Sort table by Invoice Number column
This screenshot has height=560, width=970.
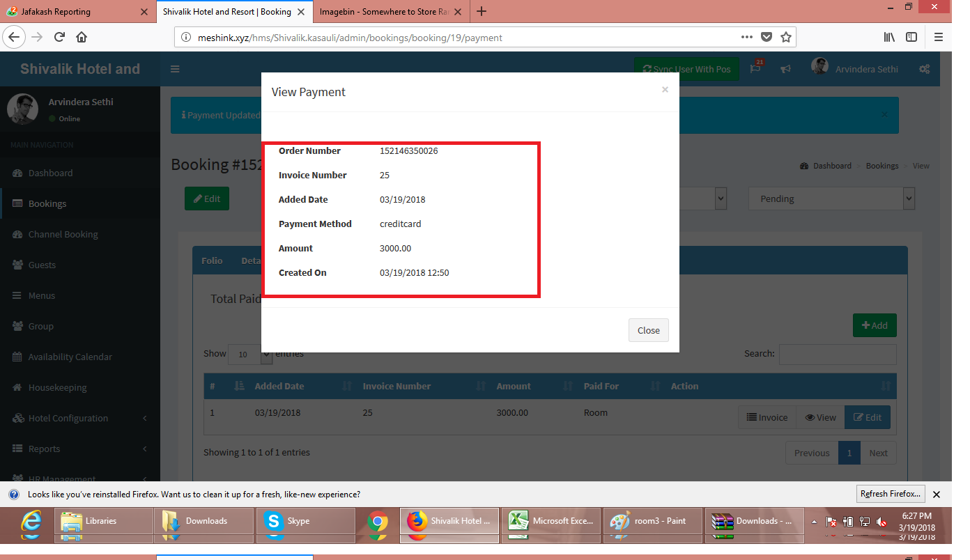tap(422, 386)
